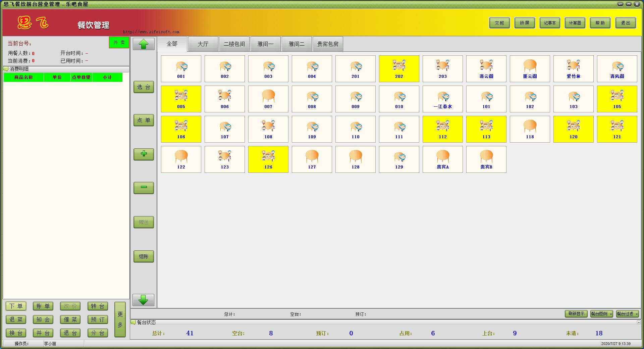
Task: Collapse the 餐台状态 panel
Action: click(639, 322)
